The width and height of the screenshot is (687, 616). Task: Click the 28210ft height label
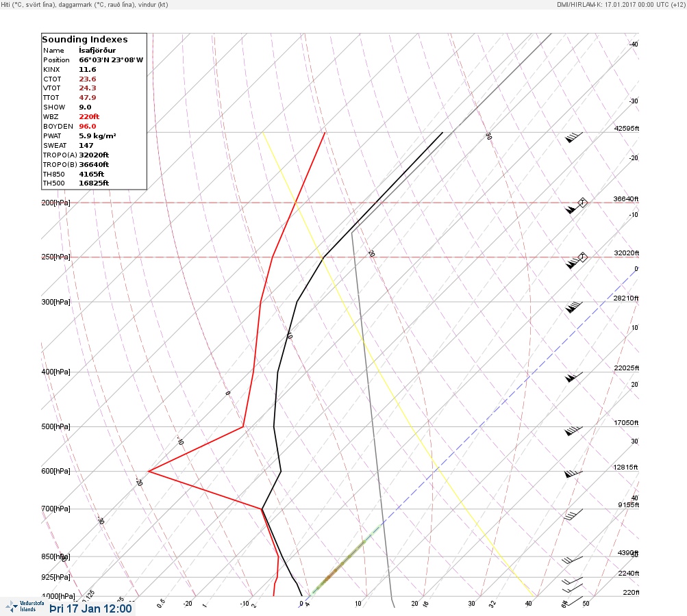pos(625,298)
